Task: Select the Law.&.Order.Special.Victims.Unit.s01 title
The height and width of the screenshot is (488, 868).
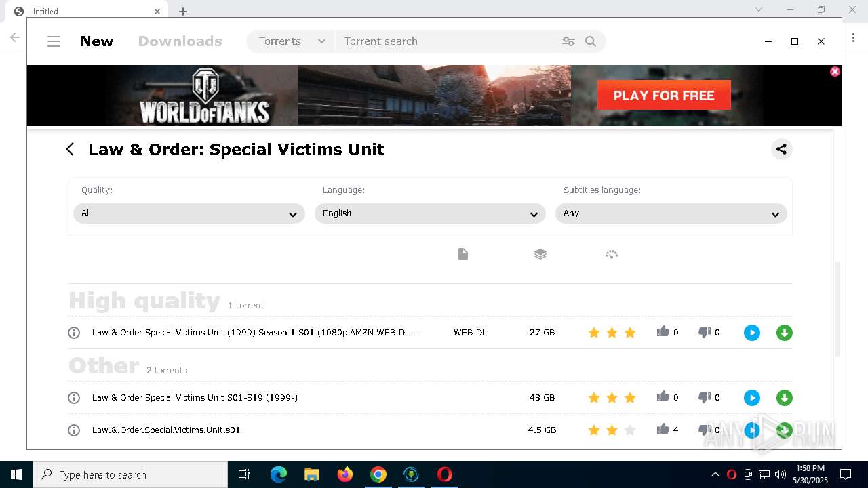Action: tap(166, 430)
